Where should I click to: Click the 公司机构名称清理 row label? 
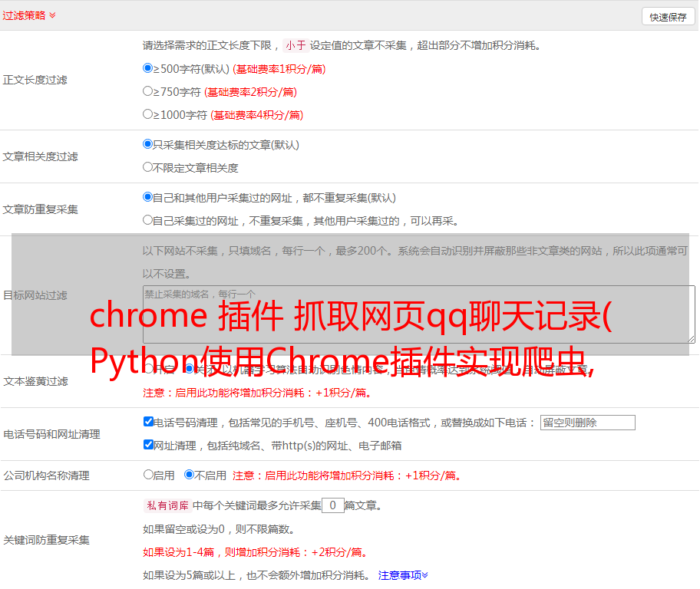[46, 475]
